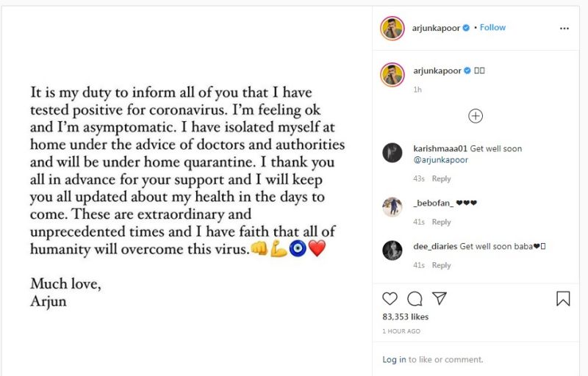
Task: View the 83,353 likes list
Action: tap(405, 317)
